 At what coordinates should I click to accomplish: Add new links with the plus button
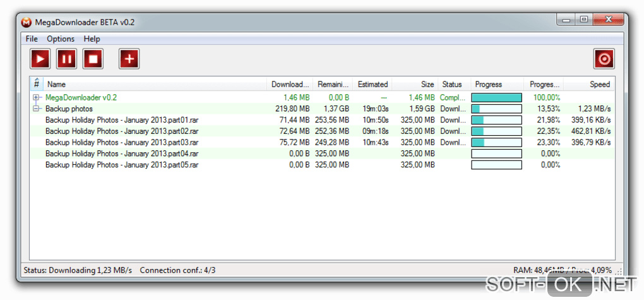pyautogui.click(x=129, y=59)
